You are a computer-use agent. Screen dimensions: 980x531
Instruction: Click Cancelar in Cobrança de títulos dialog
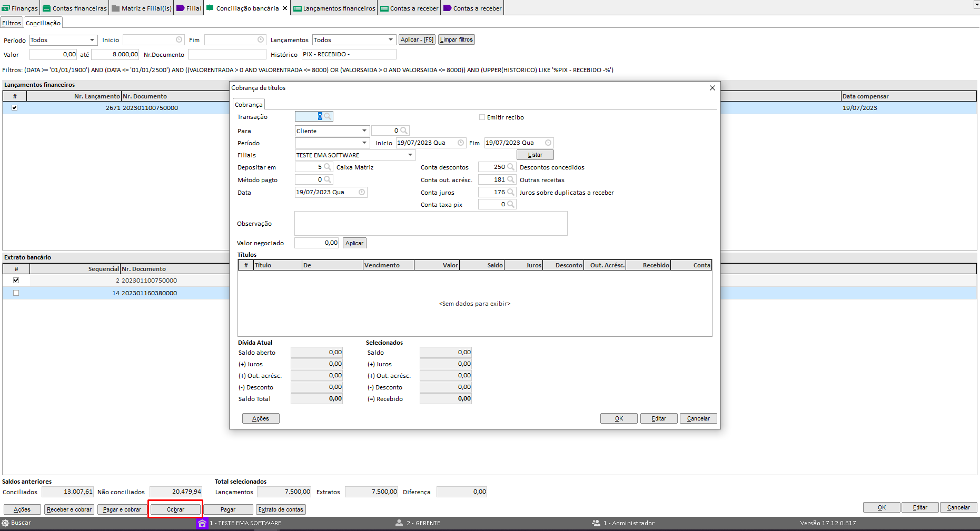(698, 418)
